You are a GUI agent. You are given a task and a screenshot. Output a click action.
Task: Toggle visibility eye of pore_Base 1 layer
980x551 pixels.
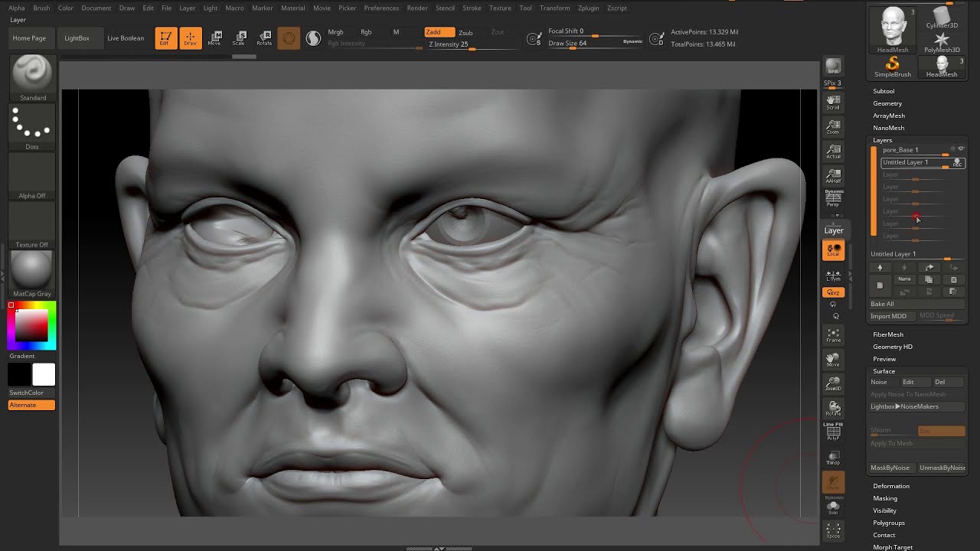[961, 149]
